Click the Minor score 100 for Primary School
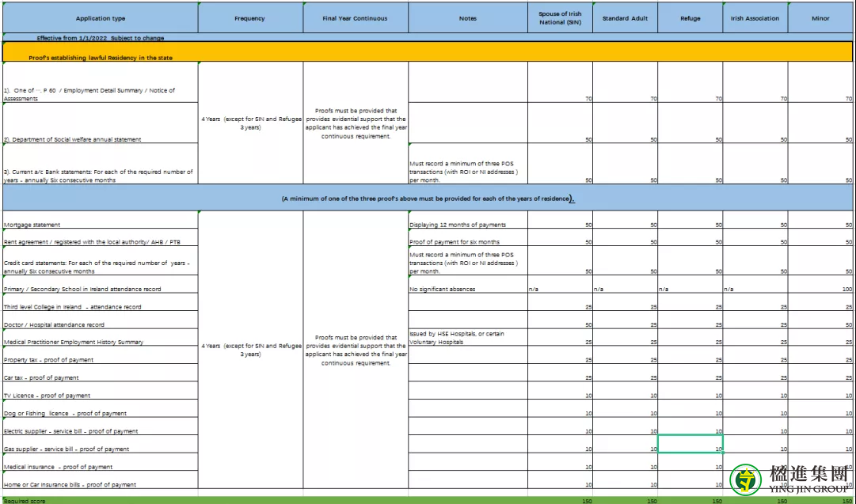The height and width of the screenshot is (504, 856). point(820,284)
